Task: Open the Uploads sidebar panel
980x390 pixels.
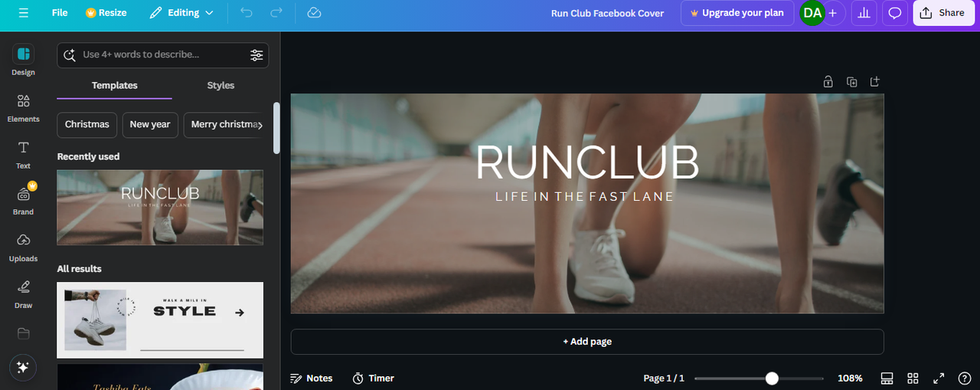Action: (x=24, y=247)
